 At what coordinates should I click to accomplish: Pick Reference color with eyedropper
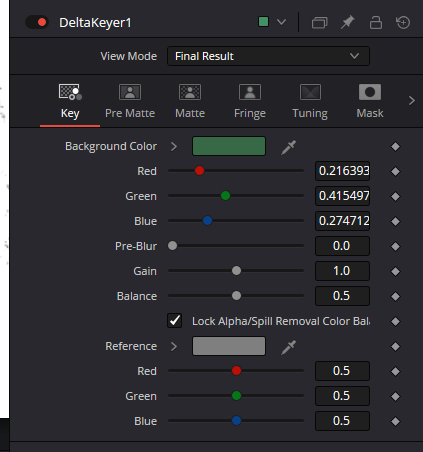(289, 347)
